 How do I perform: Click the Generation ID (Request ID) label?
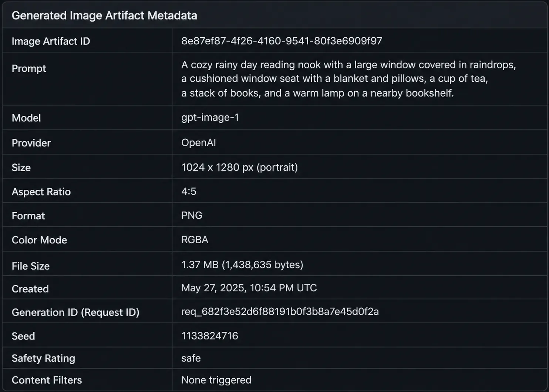tap(75, 312)
